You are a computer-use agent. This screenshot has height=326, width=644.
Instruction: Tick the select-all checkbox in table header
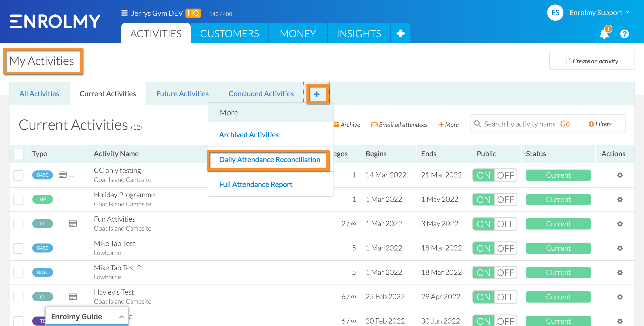18,154
